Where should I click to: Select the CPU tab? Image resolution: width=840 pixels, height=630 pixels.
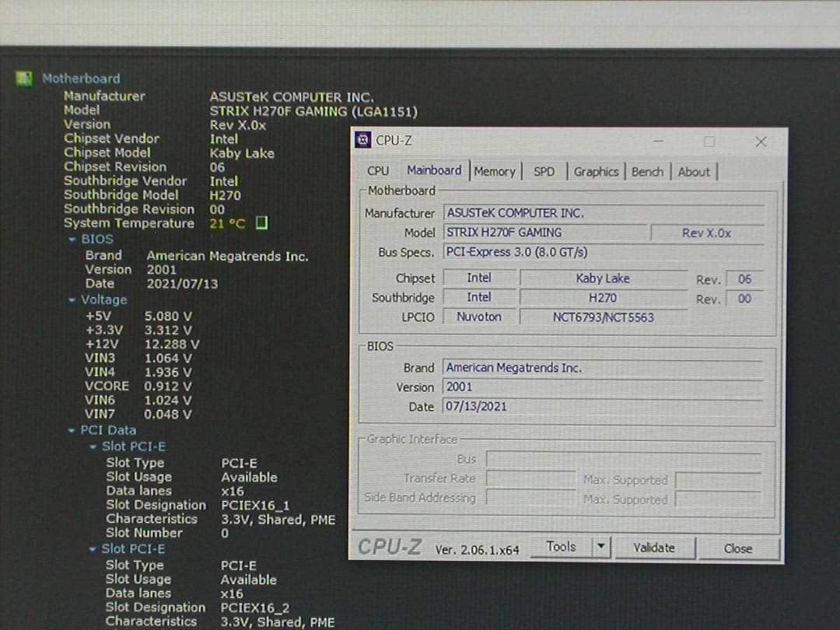[378, 170]
